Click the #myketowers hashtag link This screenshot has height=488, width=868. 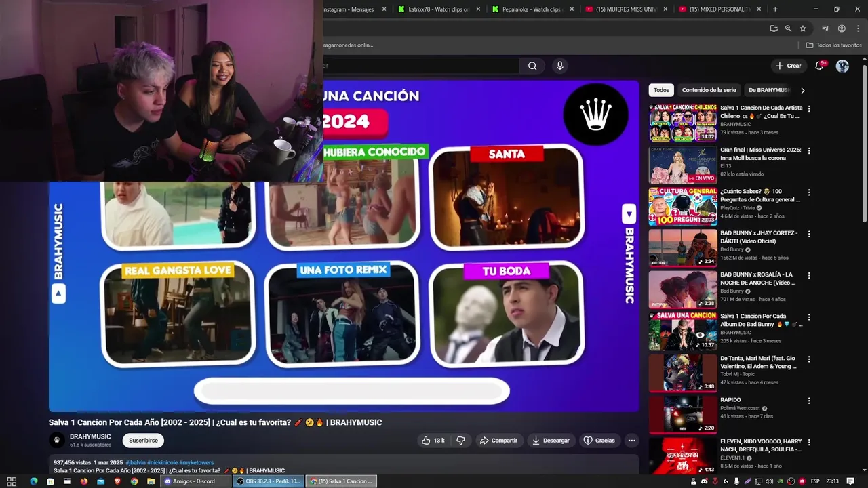[x=197, y=462]
